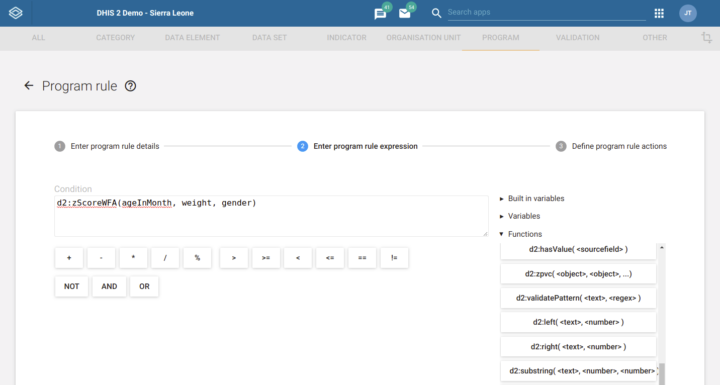The width and height of the screenshot is (720, 385).
Task: Select step 2 circle icon
Action: (x=302, y=146)
